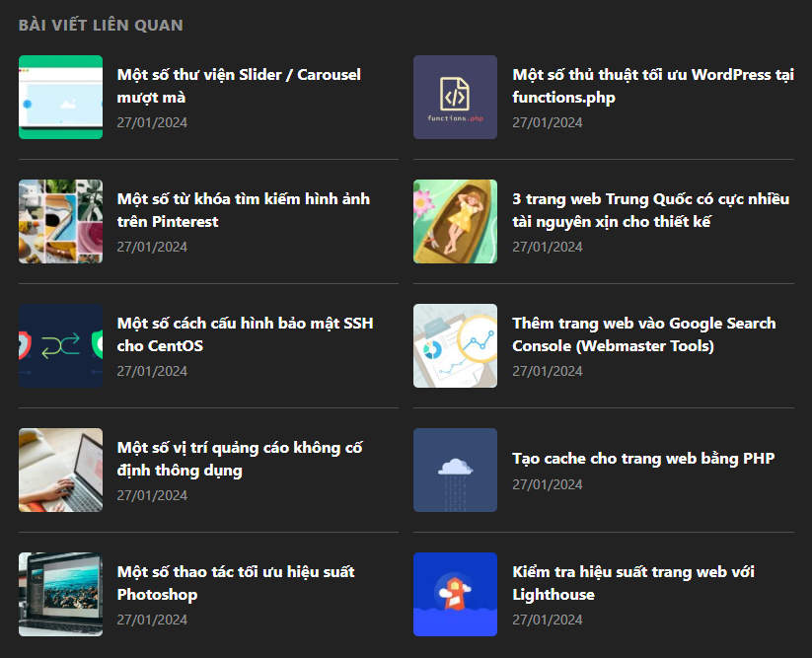Open 'Một số từ khóa tìm kiếm hình ảnh trên Pinterest'
Viewport: 812px width, 658px height.
(244, 210)
